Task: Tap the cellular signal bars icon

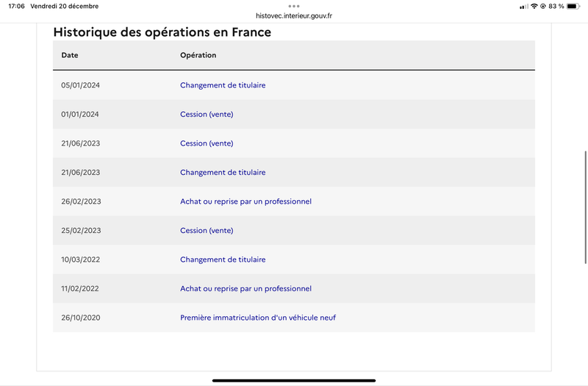Action: 524,7
